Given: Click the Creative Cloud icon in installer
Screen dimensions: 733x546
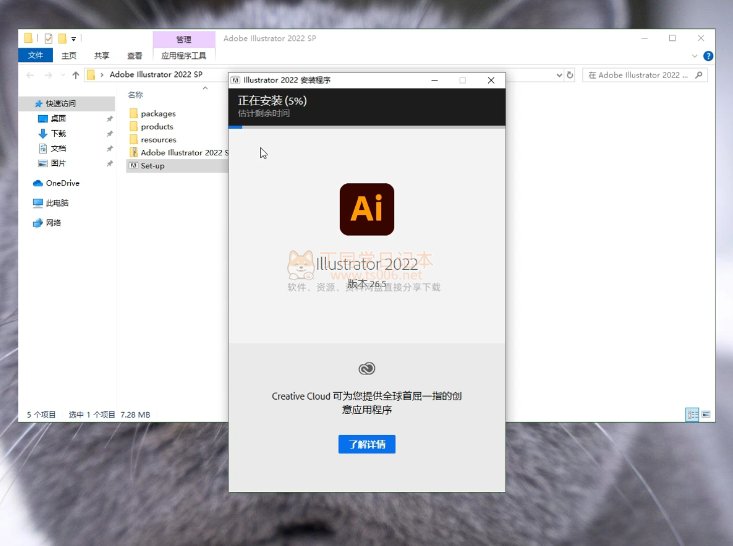Looking at the screenshot, I should tap(366, 369).
